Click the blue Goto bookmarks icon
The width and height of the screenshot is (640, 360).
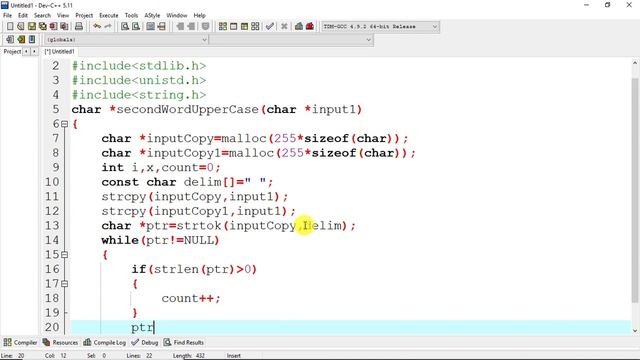click(32, 40)
